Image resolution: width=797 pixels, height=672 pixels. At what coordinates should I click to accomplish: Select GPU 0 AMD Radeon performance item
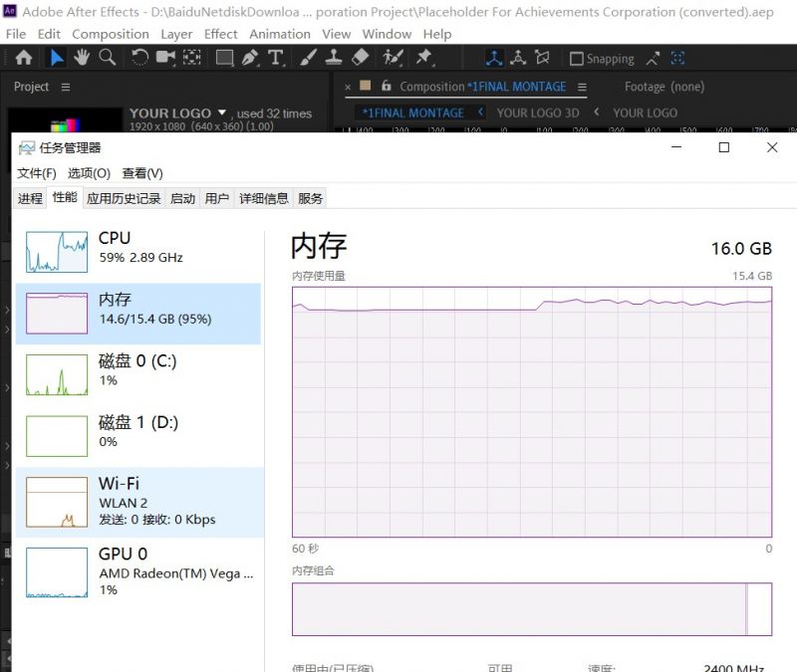[x=139, y=572]
